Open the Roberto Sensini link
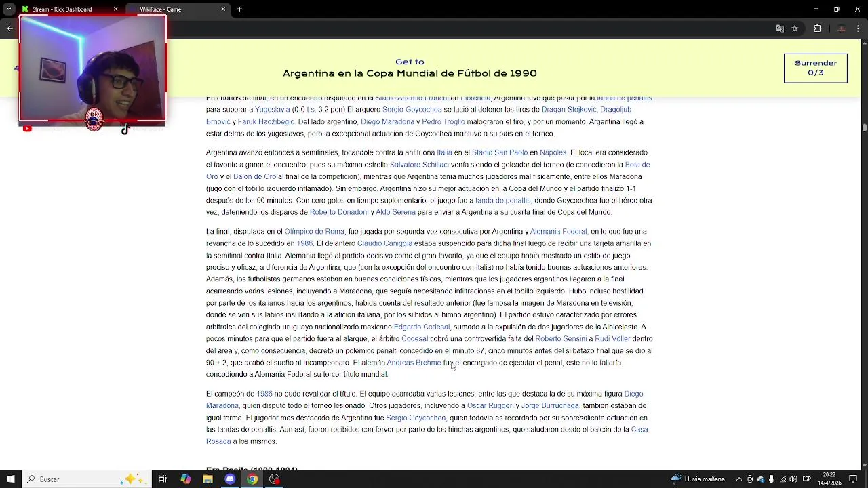 [x=561, y=339]
